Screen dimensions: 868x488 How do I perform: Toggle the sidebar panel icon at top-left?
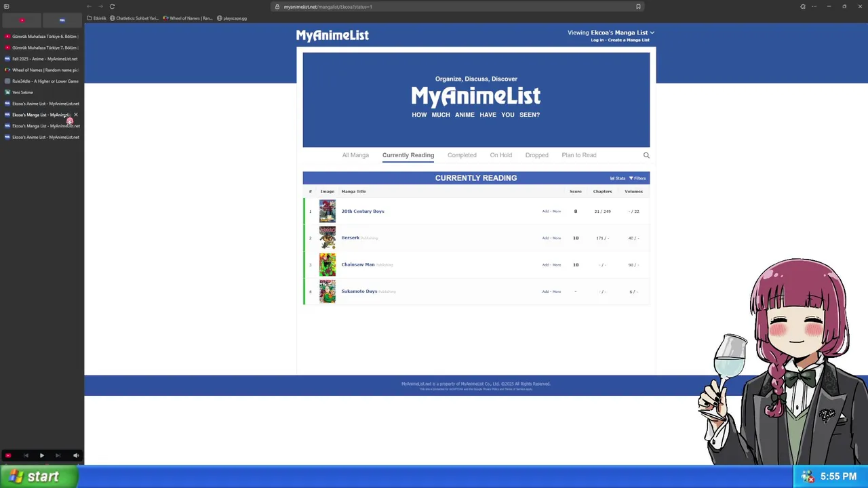[6, 7]
